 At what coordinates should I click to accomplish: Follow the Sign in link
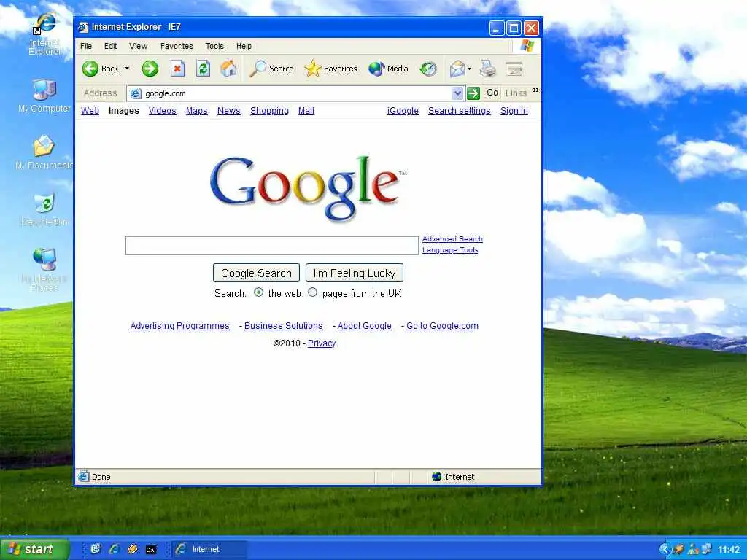(x=514, y=111)
